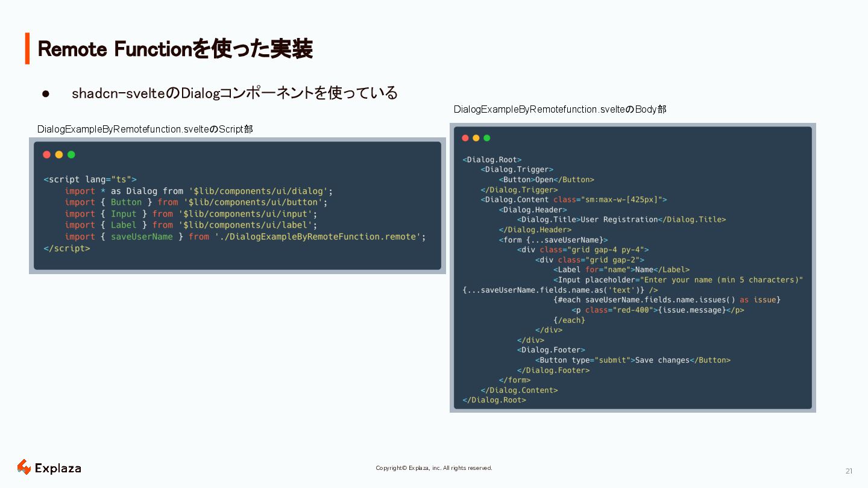868x488 pixels.
Task: Click the 'import { Input }' line
Action: [191, 214]
